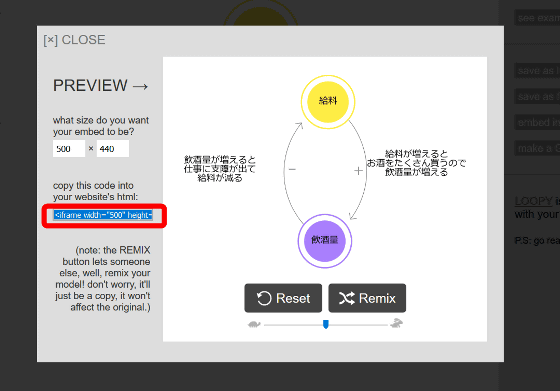Screen dimensions: 560x391
Task: Click the plus sign on right arrow
Action: [358, 171]
